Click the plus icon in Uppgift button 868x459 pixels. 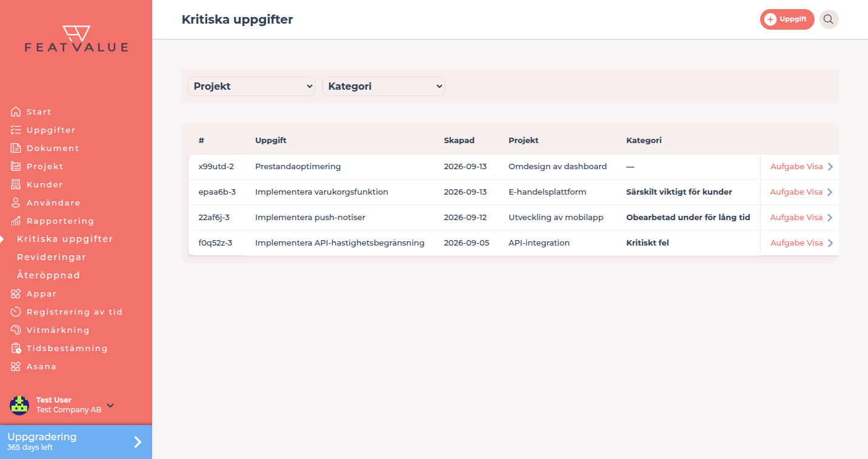770,19
